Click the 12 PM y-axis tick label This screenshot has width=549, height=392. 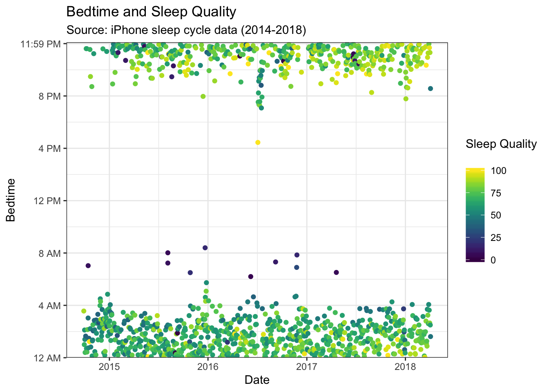[47, 201]
